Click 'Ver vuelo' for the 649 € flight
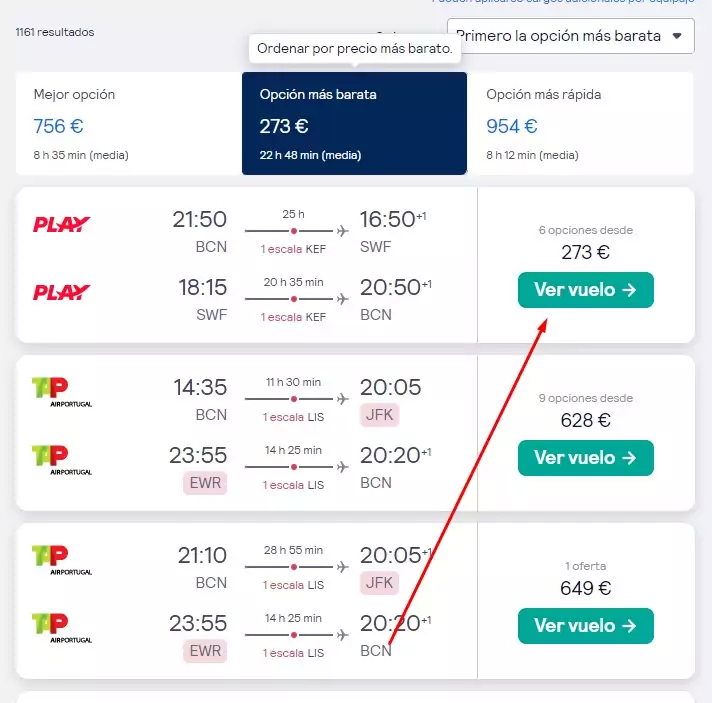Viewport: 712px width, 703px height. 586,626
